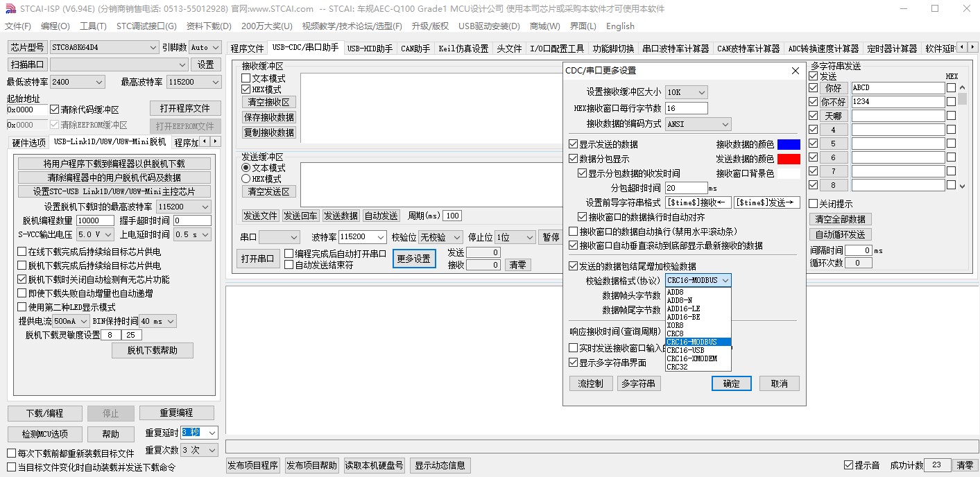The height and width of the screenshot is (477, 980).
Task: Open the USB驱动安装(D) menu
Action: pyautogui.click(x=489, y=26)
